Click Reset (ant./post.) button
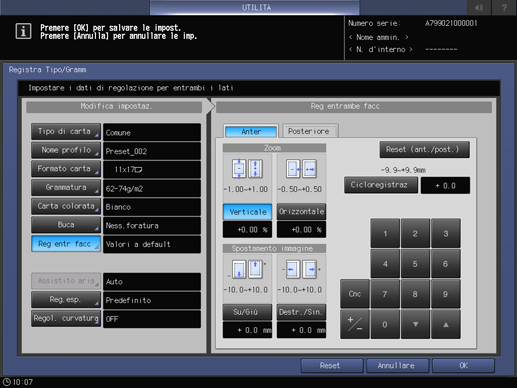Screen dimensions: 517x388 [x=424, y=150]
